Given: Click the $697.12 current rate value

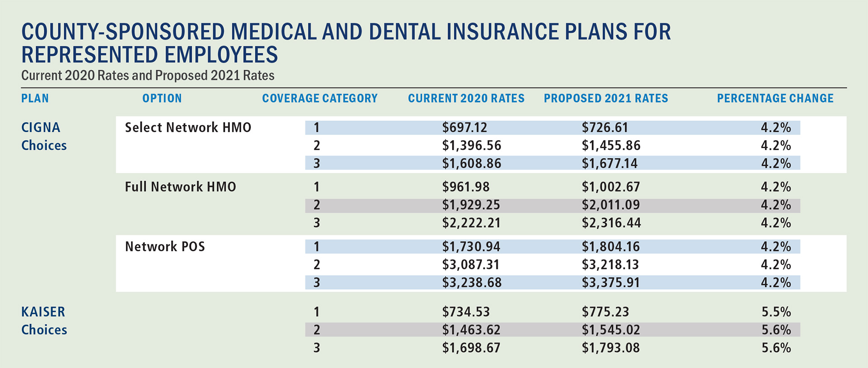Looking at the screenshot, I should 465,128.
